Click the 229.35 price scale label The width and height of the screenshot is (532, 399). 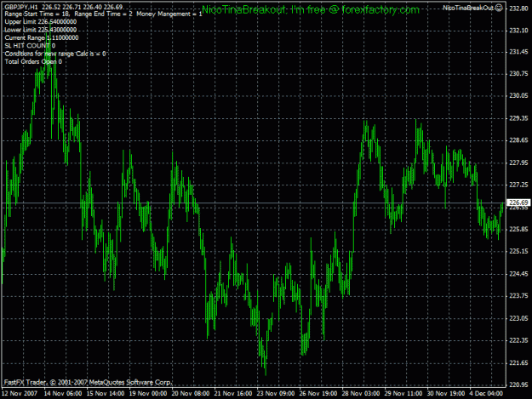tap(518, 118)
